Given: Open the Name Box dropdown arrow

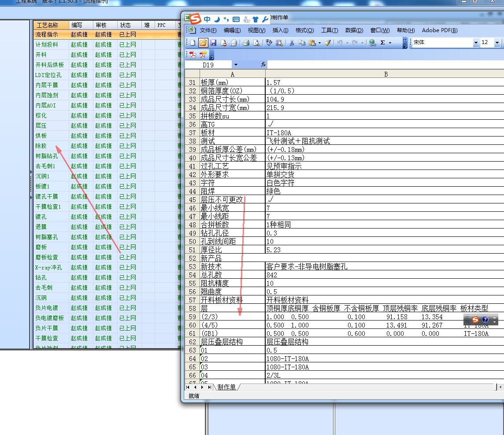Looking at the screenshot, I should tap(236, 65).
